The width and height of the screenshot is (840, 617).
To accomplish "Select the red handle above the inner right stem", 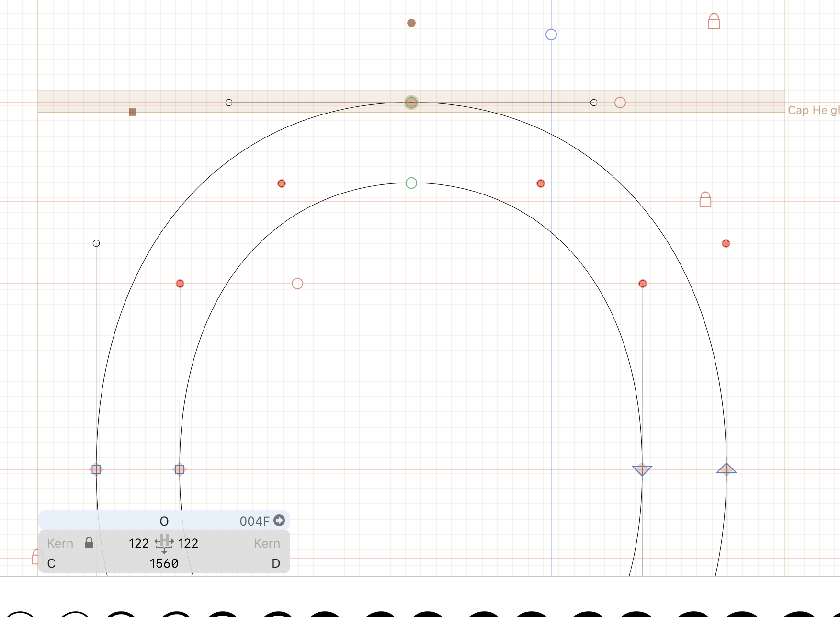I will coord(643,284).
